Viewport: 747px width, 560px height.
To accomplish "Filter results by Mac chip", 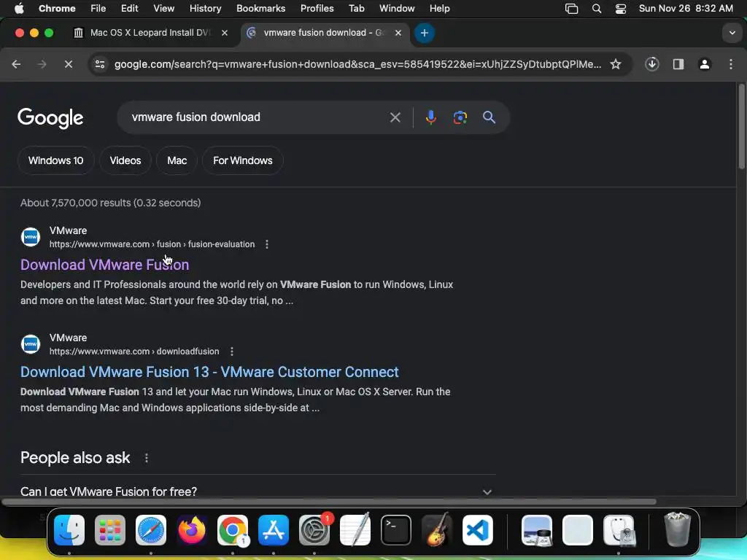I will point(177,160).
